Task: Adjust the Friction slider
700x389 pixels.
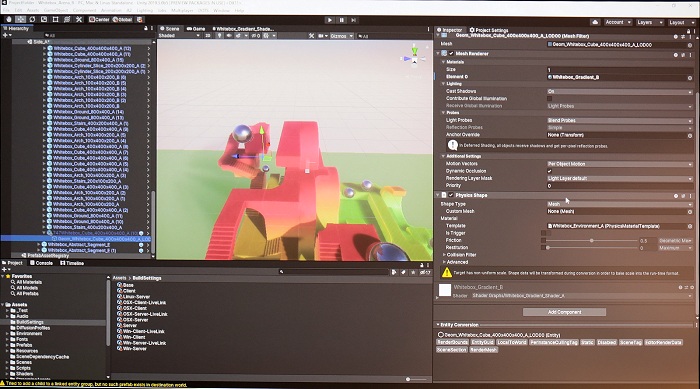Action: tap(592, 241)
